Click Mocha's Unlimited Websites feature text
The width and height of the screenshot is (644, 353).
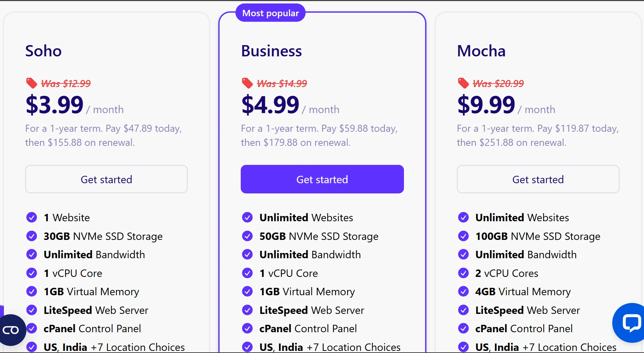click(522, 217)
